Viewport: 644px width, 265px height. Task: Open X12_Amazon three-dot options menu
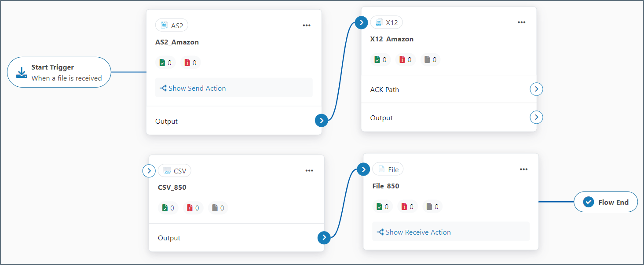pyautogui.click(x=521, y=22)
